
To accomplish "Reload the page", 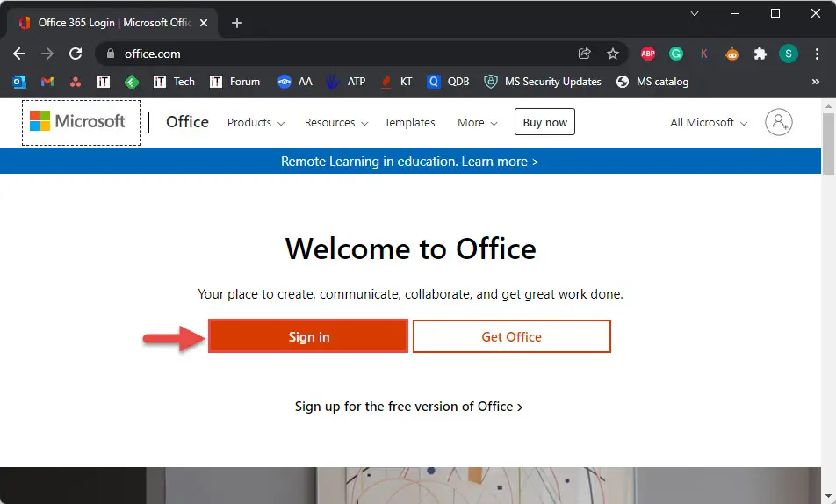I will pos(76,54).
